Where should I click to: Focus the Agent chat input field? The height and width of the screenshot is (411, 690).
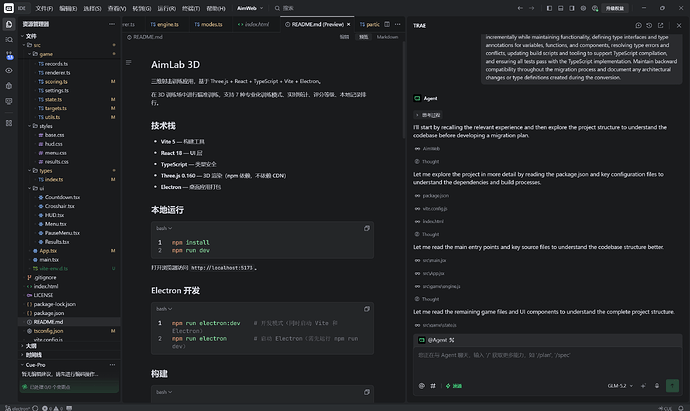tap(547, 363)
